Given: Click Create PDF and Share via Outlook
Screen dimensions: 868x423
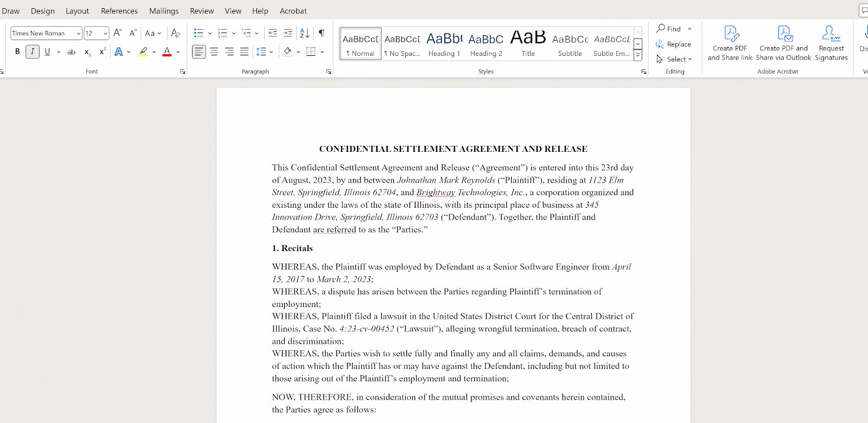Looking at the screenshot, I should 783,43.
